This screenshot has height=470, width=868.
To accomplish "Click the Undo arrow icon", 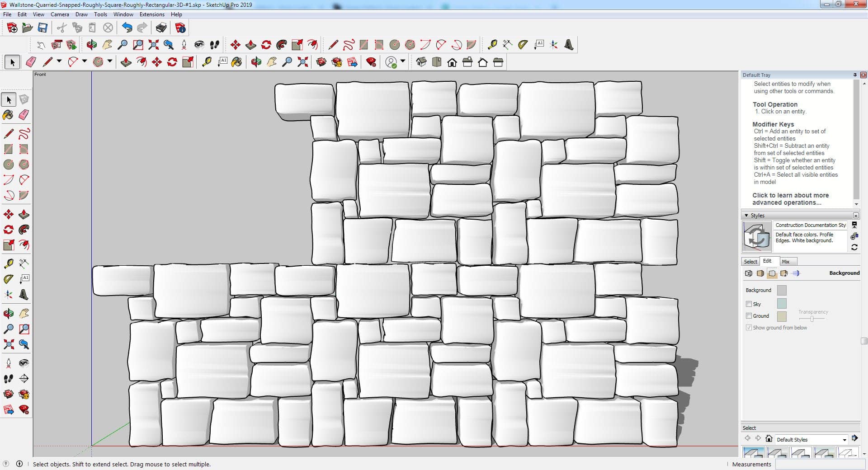I will [x=127, y=28].
